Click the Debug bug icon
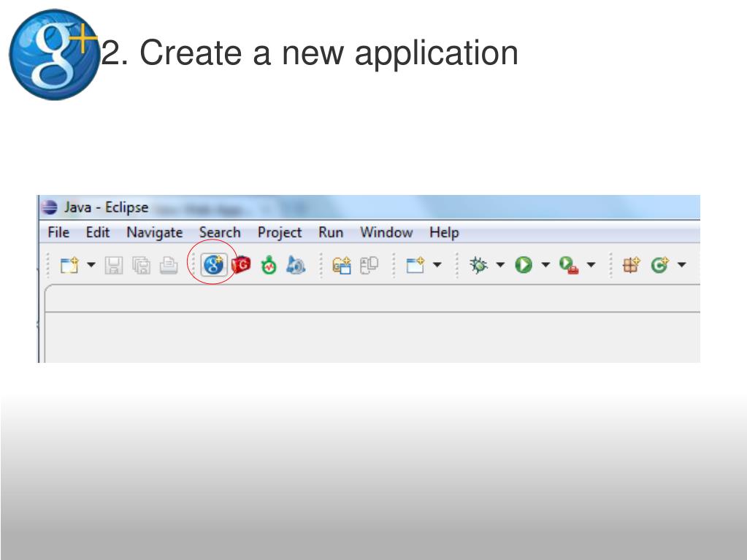Viewport: 747px width, 560px height. pyautogui.click(x=479, y=265)
